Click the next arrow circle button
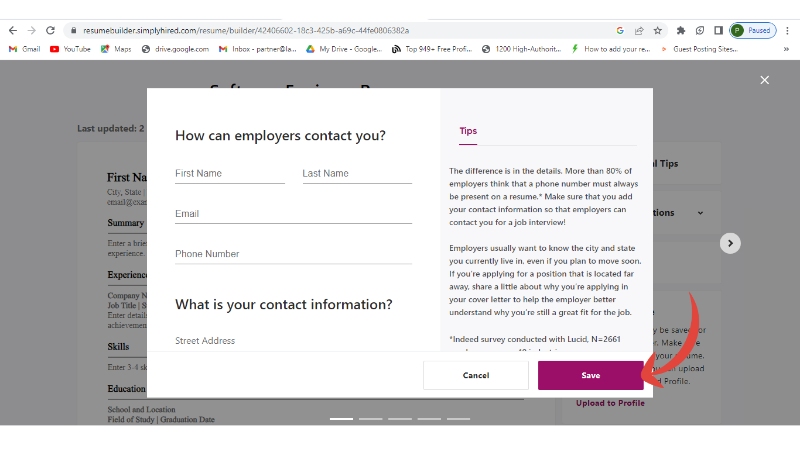This screenshot has height=449, width=800. [x=731, y=243]
